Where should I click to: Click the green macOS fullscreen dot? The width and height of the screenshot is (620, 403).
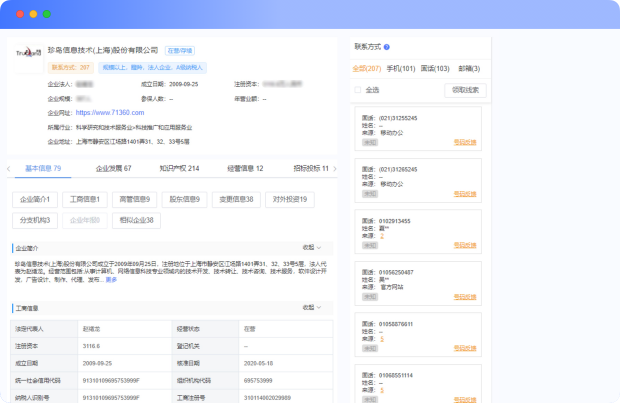46,15
